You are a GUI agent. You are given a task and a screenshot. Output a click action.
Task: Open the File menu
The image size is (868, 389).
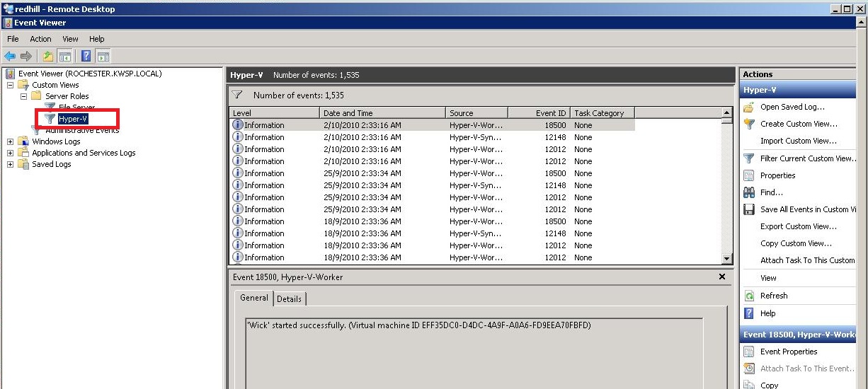point(13,39)
